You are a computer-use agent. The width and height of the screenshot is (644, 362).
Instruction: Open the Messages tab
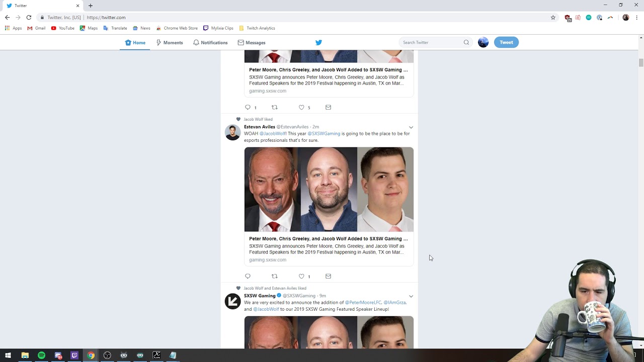pyautogui.click(x=252, y=43)
